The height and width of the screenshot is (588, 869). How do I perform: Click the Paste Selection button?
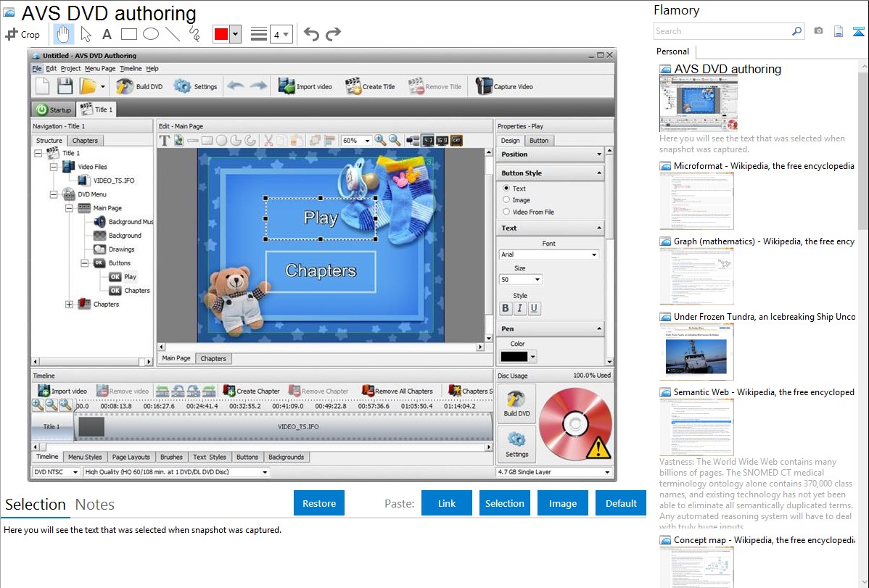point(505,503)
